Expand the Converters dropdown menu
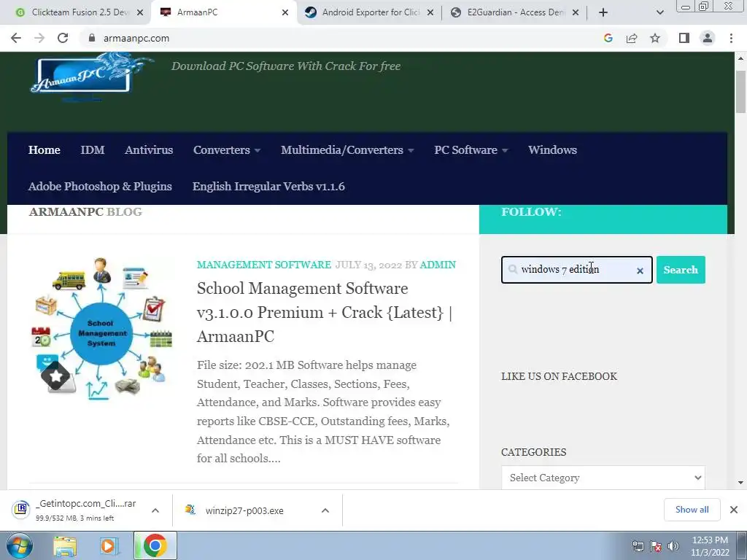The height and width of the screenshot is (560, 747). tap(227, 150)
